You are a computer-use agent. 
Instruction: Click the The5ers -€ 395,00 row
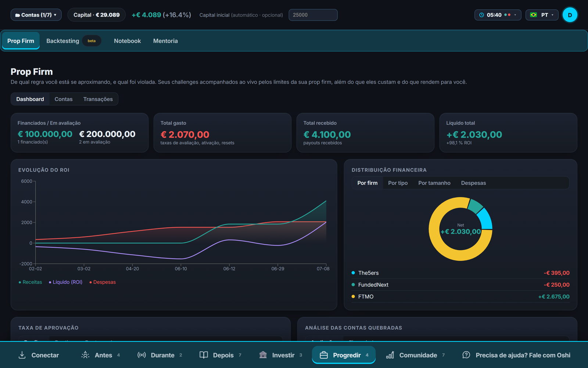(x=460, y=273)
